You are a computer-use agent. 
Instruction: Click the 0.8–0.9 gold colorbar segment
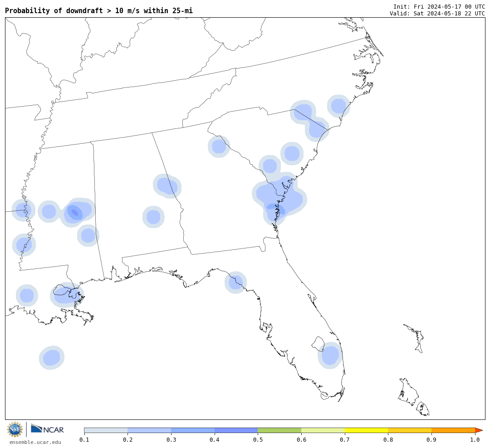410,430
